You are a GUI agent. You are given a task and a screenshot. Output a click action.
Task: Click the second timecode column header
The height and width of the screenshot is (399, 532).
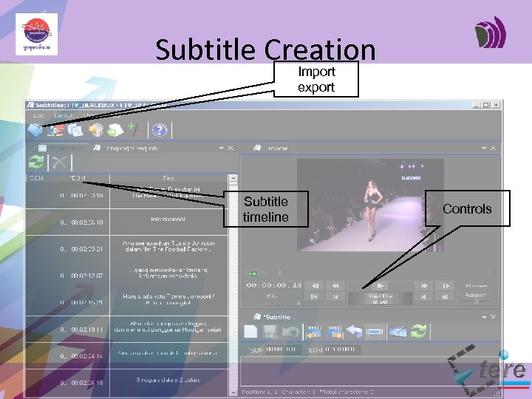78,178
